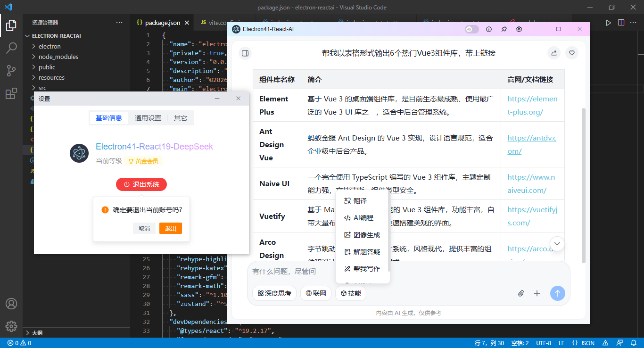The width and height of the screenshot is (644, 348).
Task: Open the Accounts menu in VS Code
Action: tap(11, 304)
